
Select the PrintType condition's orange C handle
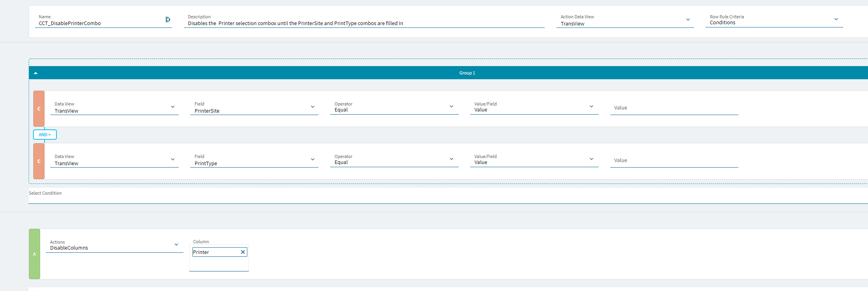pyautogui.click(x=39, y=161)
